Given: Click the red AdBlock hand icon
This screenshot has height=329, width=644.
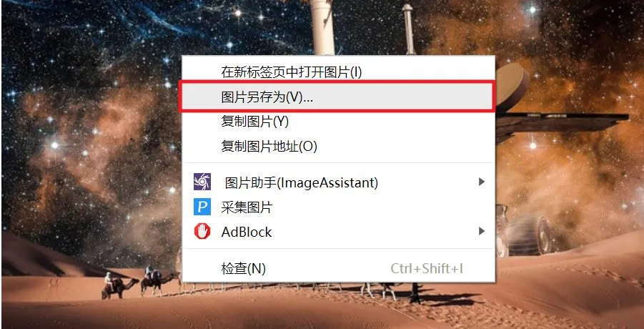Looking at the screenshot, I should (x=202, y=232).
